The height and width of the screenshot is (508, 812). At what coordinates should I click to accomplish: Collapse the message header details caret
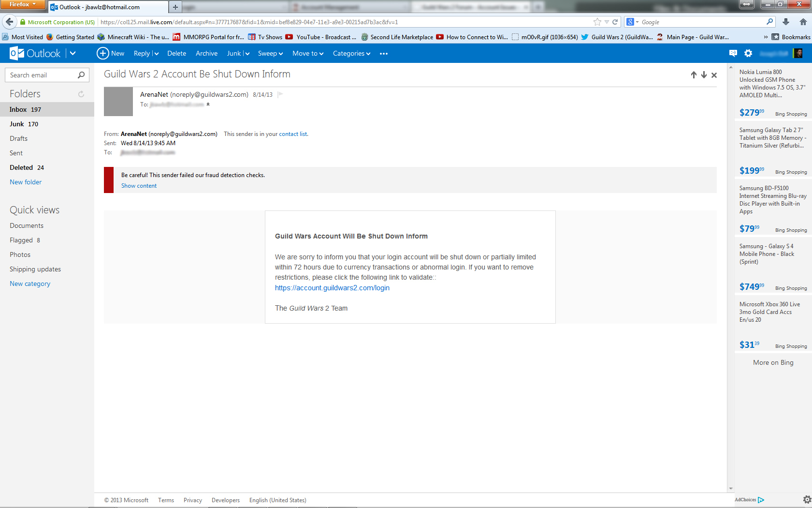click(x=208, y=105)
